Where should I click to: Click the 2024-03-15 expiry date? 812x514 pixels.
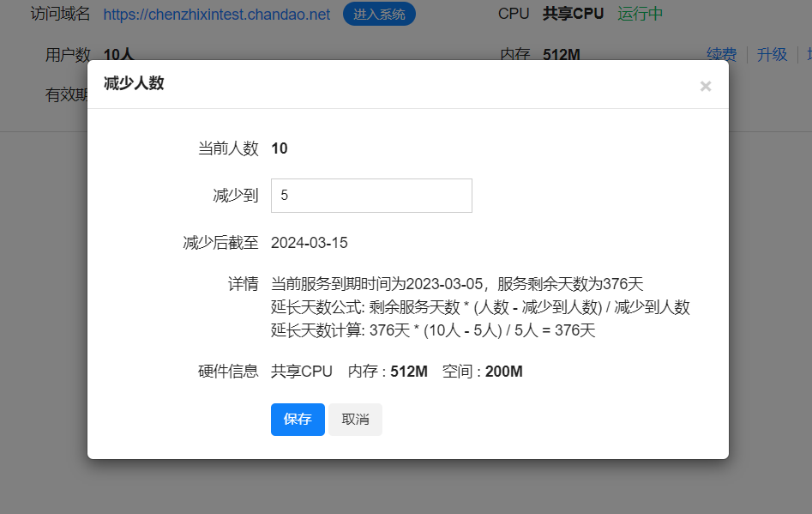pos(310,243)
